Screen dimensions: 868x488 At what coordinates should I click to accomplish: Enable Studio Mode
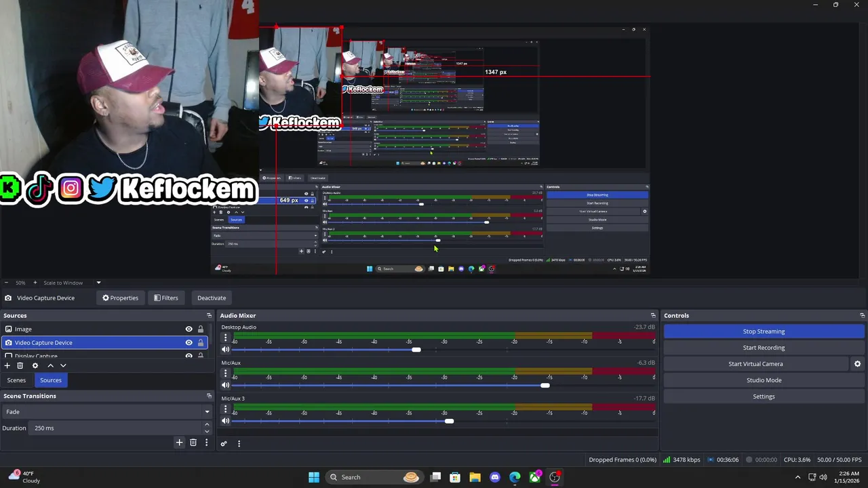pos(764,380)
